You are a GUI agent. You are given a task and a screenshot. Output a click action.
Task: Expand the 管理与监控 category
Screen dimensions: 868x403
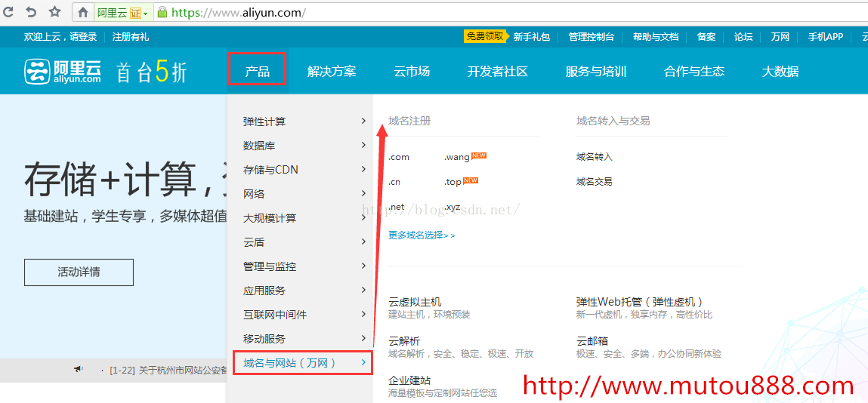(300, 266)
